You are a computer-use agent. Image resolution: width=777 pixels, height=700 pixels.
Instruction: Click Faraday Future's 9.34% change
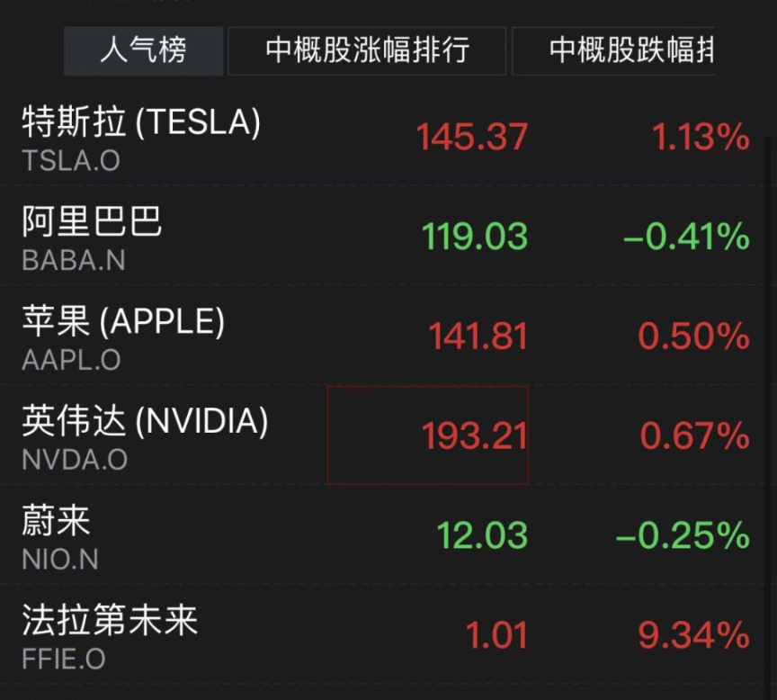(693, 635)
